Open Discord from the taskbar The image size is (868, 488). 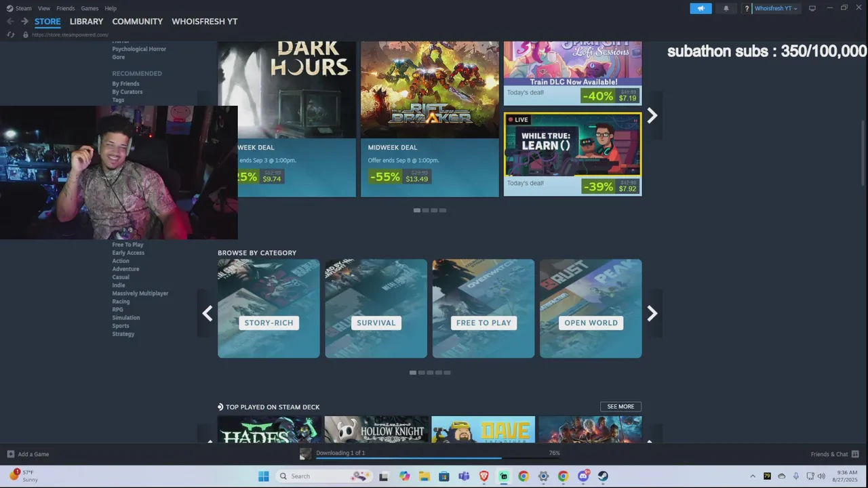click(583, 476)
